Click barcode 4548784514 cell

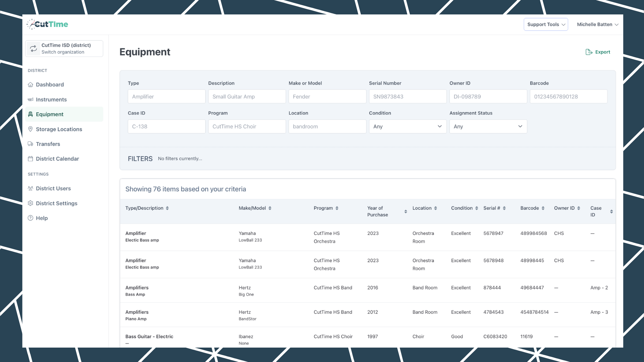pos(534,312)
